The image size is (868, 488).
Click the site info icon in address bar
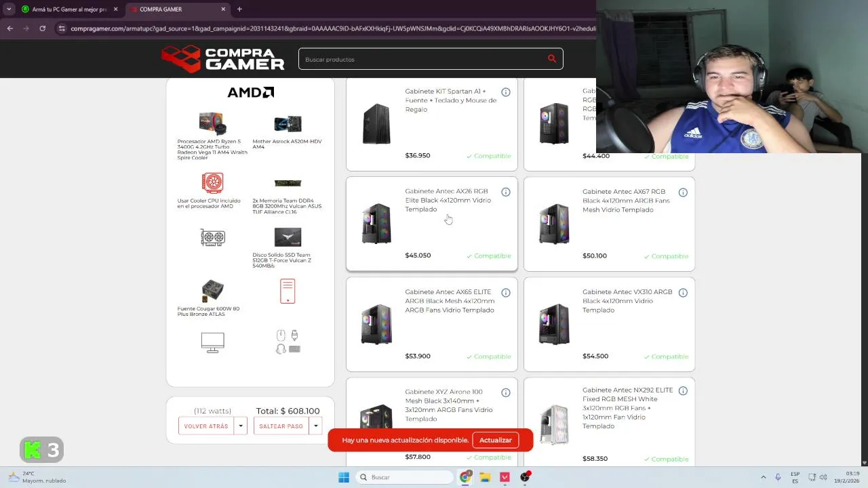(x=62, y=28)
